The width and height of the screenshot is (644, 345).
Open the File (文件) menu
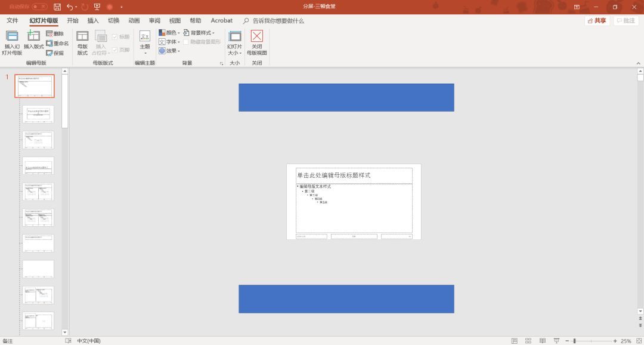tap(13, 20)
